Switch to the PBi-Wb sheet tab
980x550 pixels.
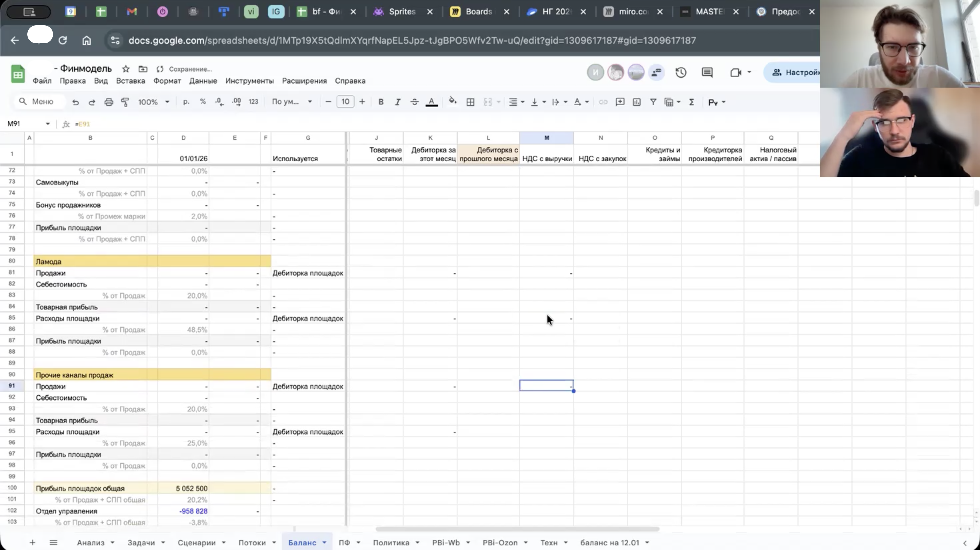(x=446, y=543)
